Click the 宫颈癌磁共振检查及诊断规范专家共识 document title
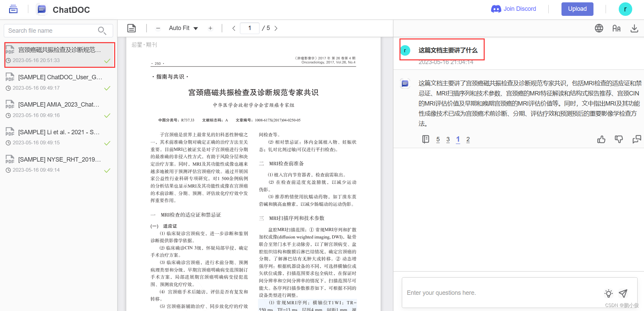This screenshot has height=311, width=644. (x=253, y=92)
